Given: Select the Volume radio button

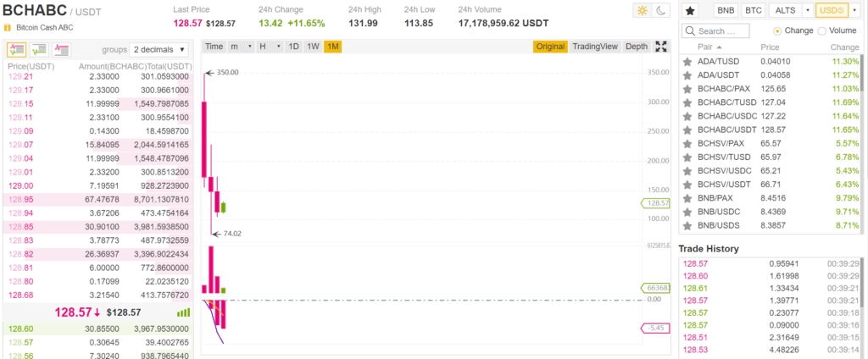Looking at the screenshot, I should point(821,31).
